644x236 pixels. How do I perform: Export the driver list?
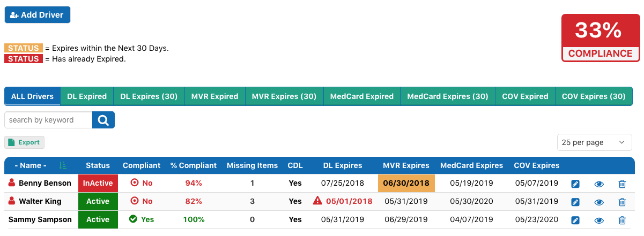[x=25, y=142]
